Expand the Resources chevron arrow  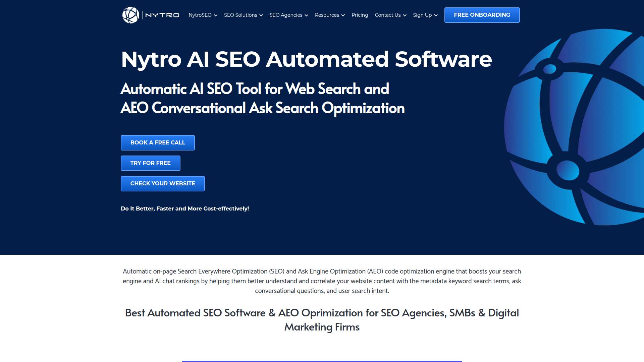[x=343, y=15]
